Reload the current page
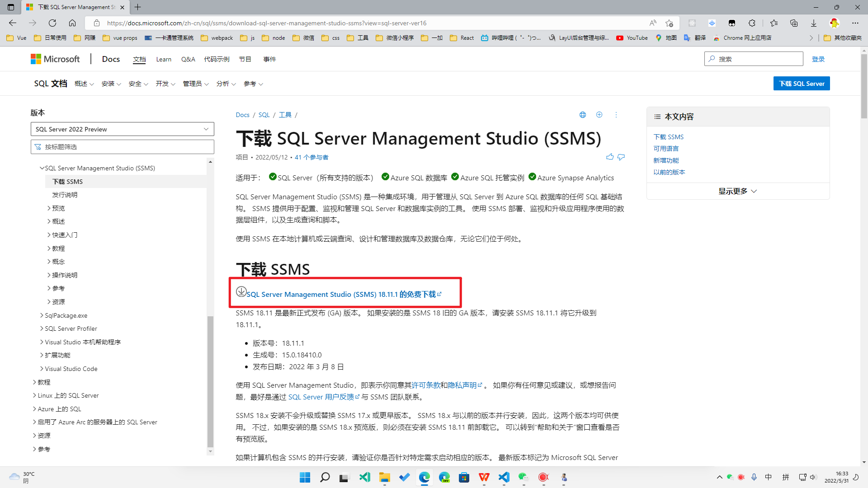This screenshot has width=868, height=488. coord(52,23)
